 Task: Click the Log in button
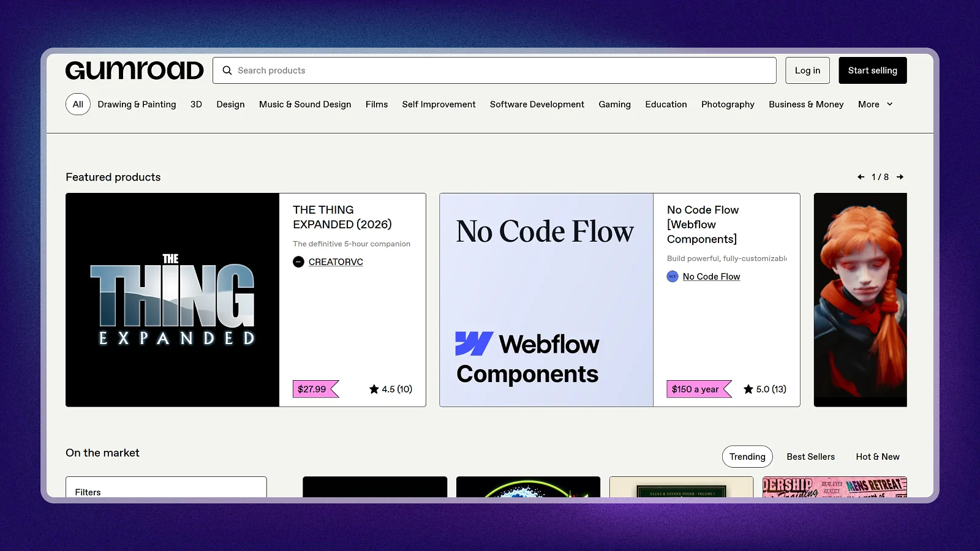(807, 70)
